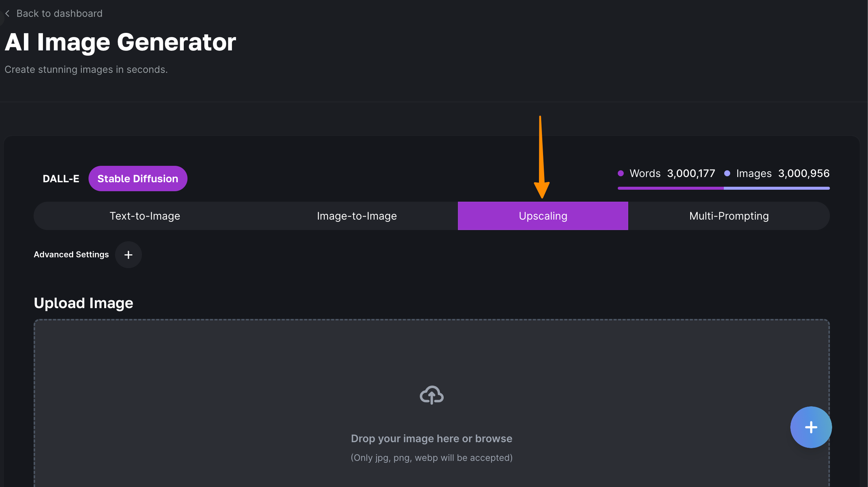Click the Advanced Settings label
Image resolution: width=868 pixels, height=487 pixels.
click(71, 255)
